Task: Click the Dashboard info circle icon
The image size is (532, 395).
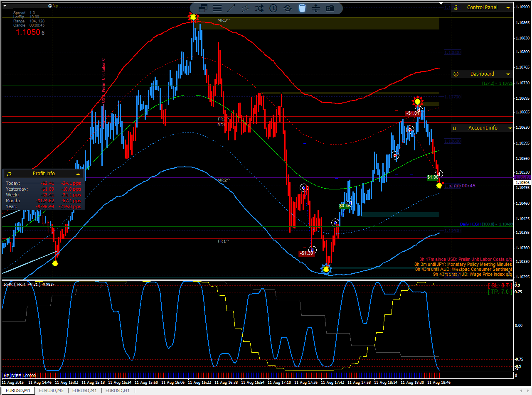Action: [x=456, y=74]
